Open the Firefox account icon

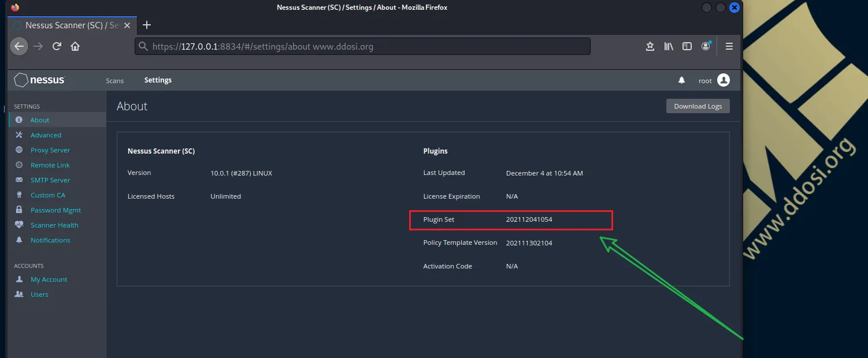point(706,46)
